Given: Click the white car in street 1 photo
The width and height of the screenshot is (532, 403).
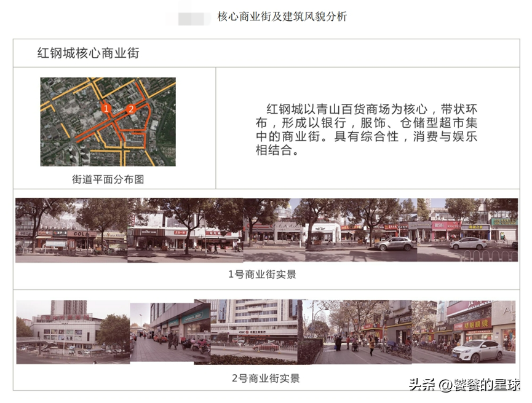Looking at the screenshot, I should 469,243.
